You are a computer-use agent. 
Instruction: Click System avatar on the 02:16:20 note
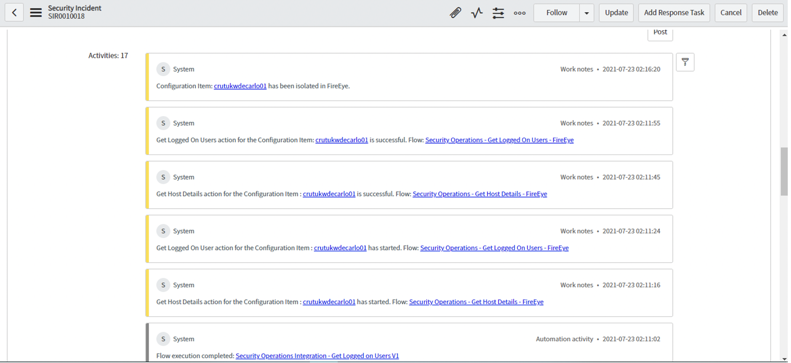pyautogui.click(x=163, y=69)
